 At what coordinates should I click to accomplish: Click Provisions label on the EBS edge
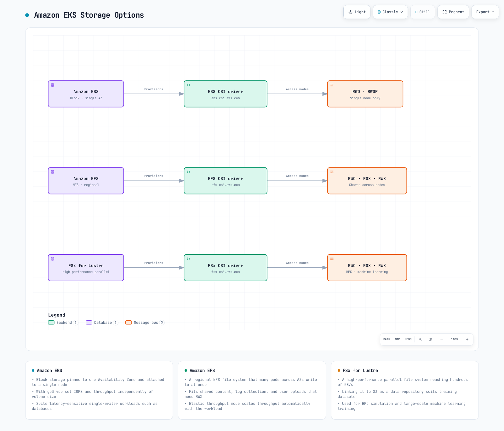(x=154, y=89)
